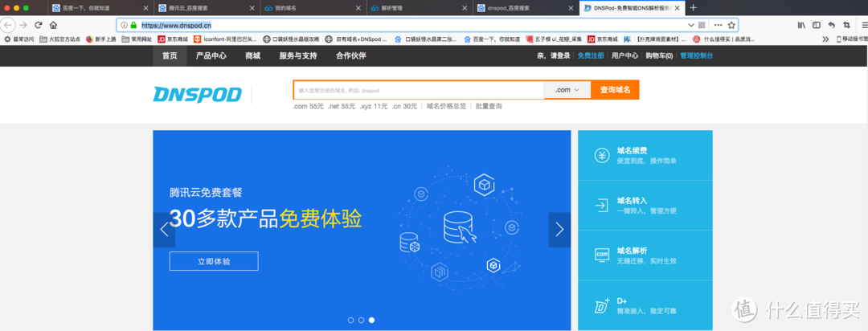
Task: Open the Iconfont-阿里巴巴 bookmark
Action: pyautogui.click(x=225, y=39)
